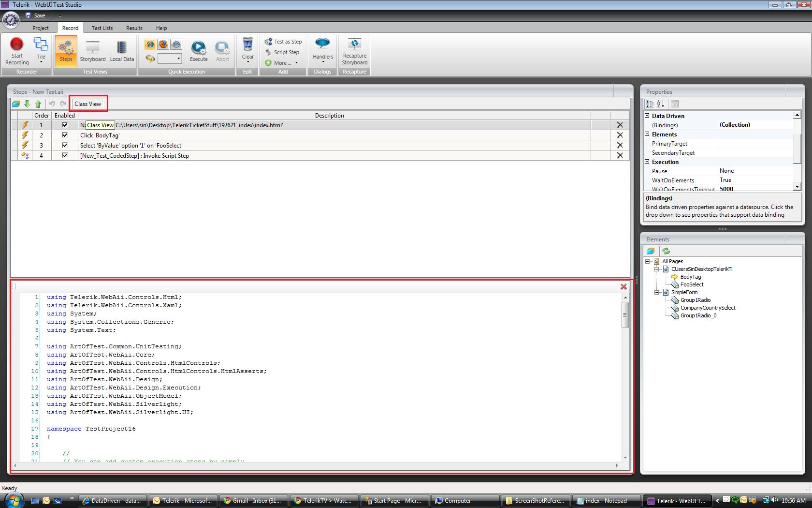Click the layered windows icon in Steps toolbar
Screen dimensions: 812x508
[x=16, y=104]
